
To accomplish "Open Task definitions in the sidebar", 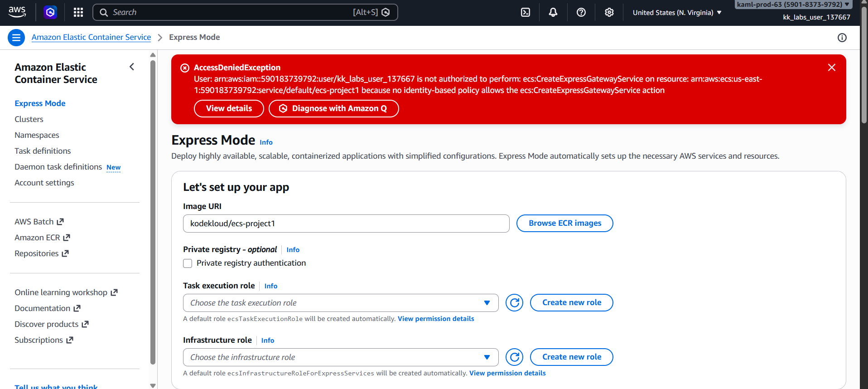I will (x=43, y=151).
